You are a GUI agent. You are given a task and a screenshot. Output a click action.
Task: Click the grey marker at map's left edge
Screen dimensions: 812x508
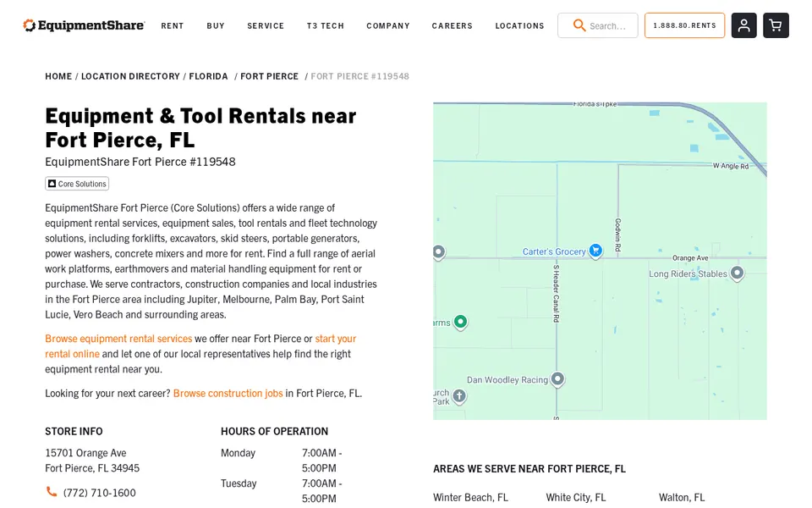coord(439,252)
